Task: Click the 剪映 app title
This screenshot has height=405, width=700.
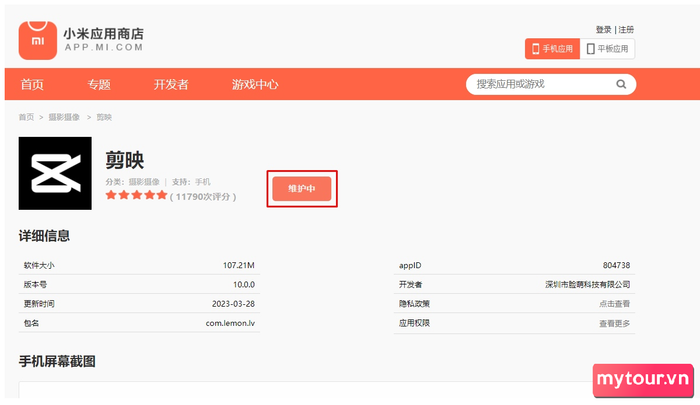Action: [125, 160]
